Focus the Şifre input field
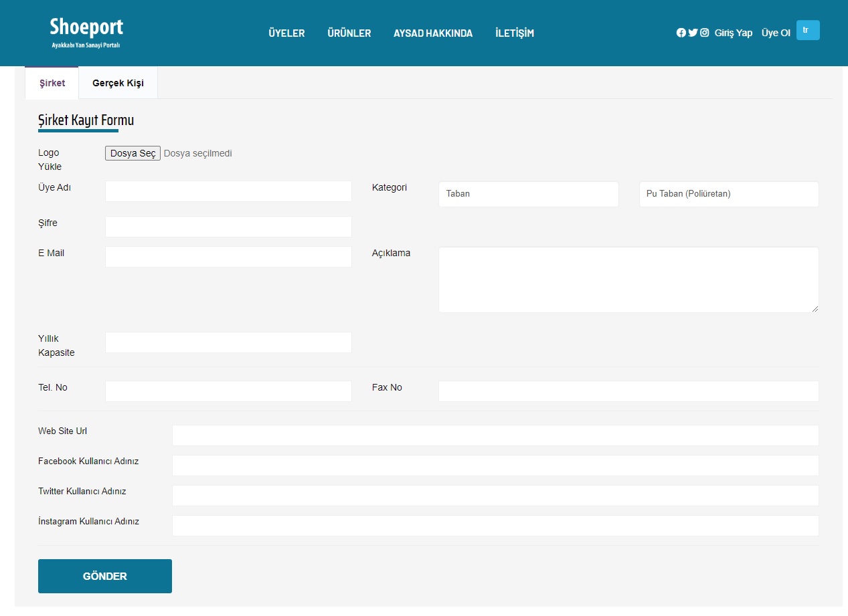Image resolution: width=848 pixels, height=616 pixels. tap(228, 227)
